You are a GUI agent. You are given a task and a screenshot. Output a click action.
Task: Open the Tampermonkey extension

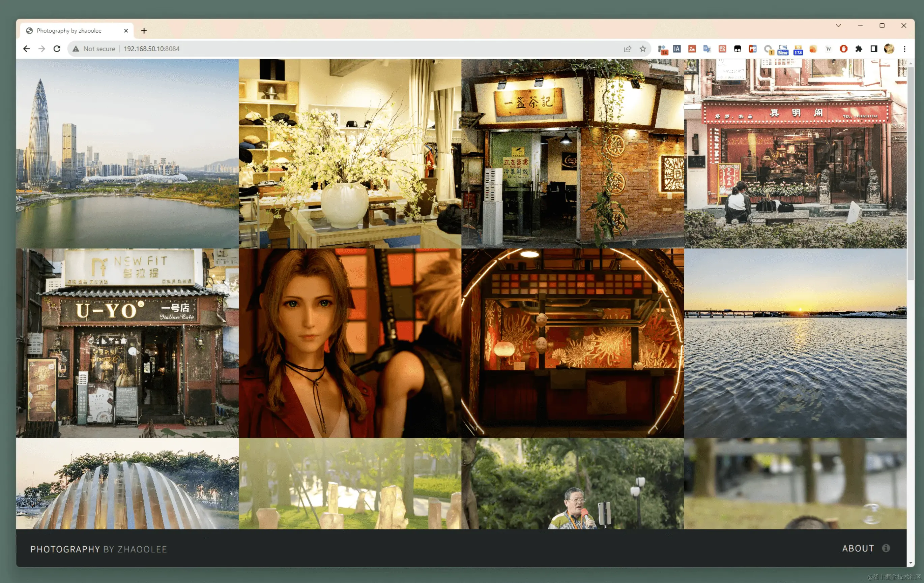click(x=738, y=49)
